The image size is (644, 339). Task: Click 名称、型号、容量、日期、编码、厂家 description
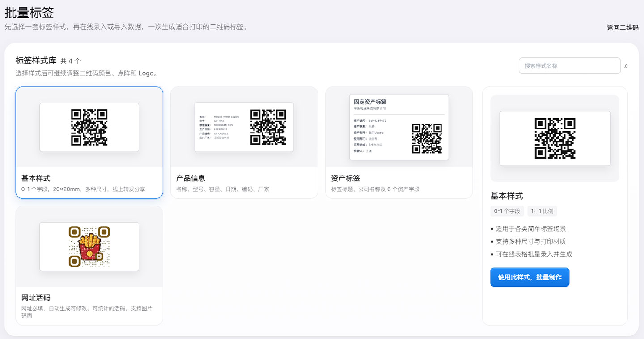tap(223, 189)
